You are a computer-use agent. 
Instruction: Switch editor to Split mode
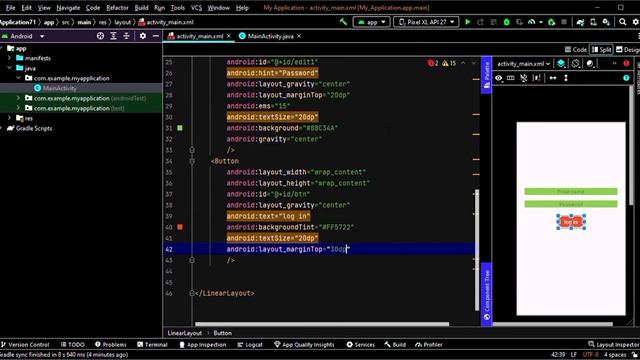pyautogui.click(x=602, y=49)
